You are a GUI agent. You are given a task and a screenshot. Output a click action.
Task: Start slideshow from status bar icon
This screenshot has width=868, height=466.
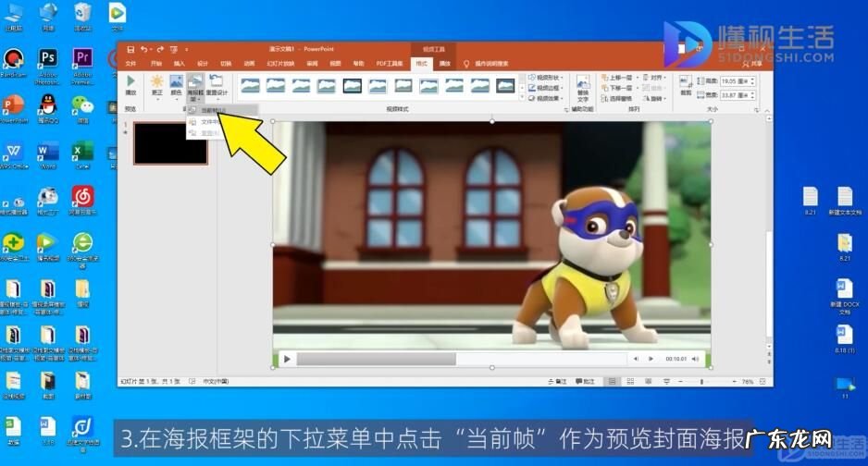[x=666, y=382]
